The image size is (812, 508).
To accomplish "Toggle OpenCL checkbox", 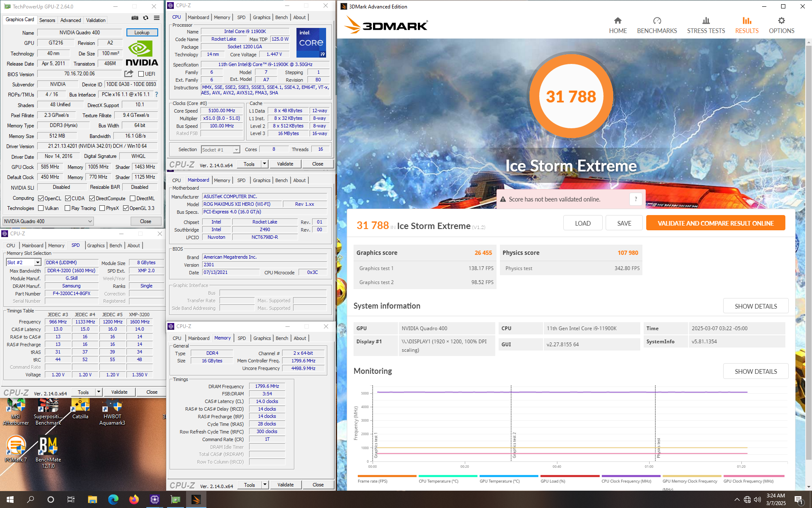I will click(41, 198).
